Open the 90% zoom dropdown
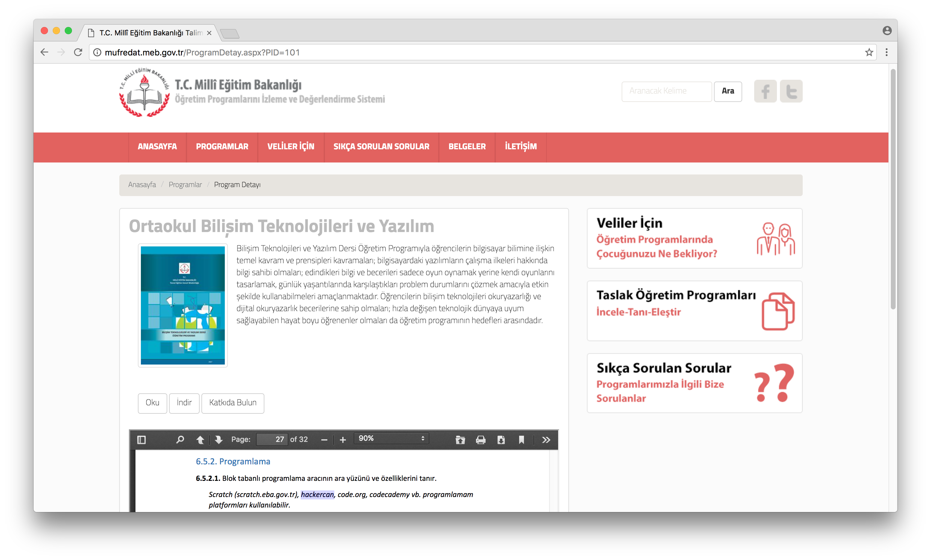Screen dimensions: 931x560 pos(391,439)
